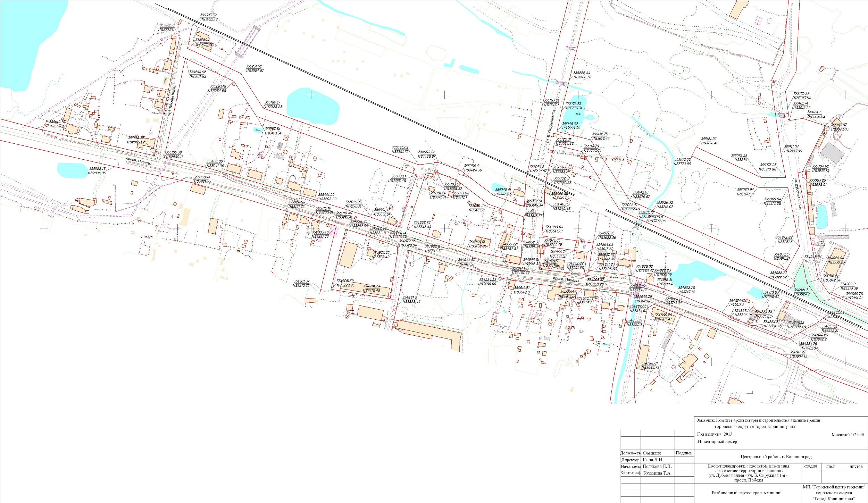Viewport: 868px width, 503px height.
Task: Click 'Год выпуска: 2013' in the title block
Action: pos(715,434)
